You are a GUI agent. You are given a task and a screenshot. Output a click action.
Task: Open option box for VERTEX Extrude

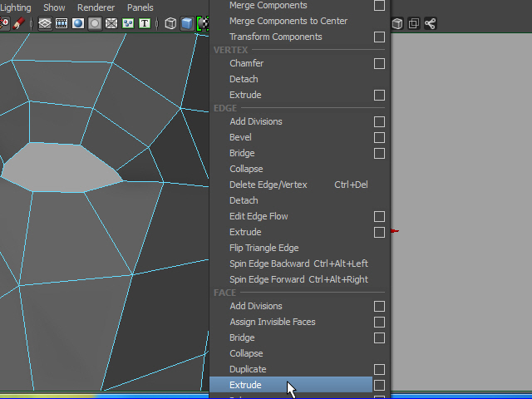[x=379, y=95]
